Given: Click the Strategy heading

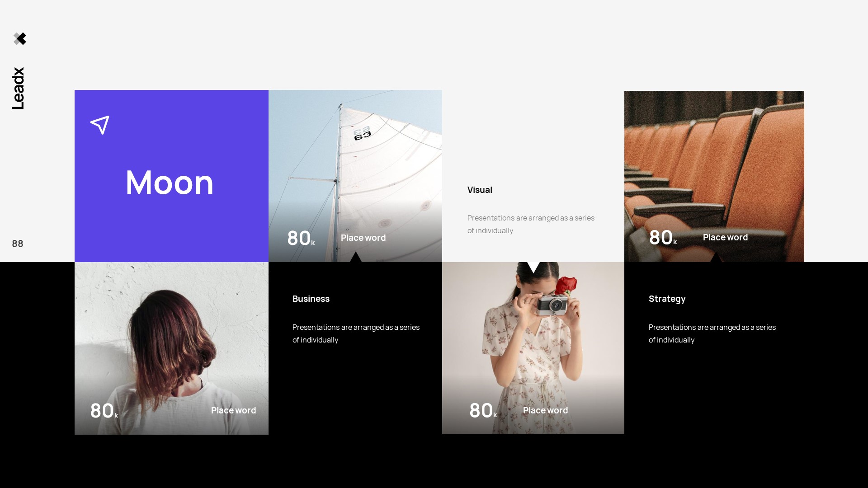Looking at the screenshot, I should pos(667,299).
